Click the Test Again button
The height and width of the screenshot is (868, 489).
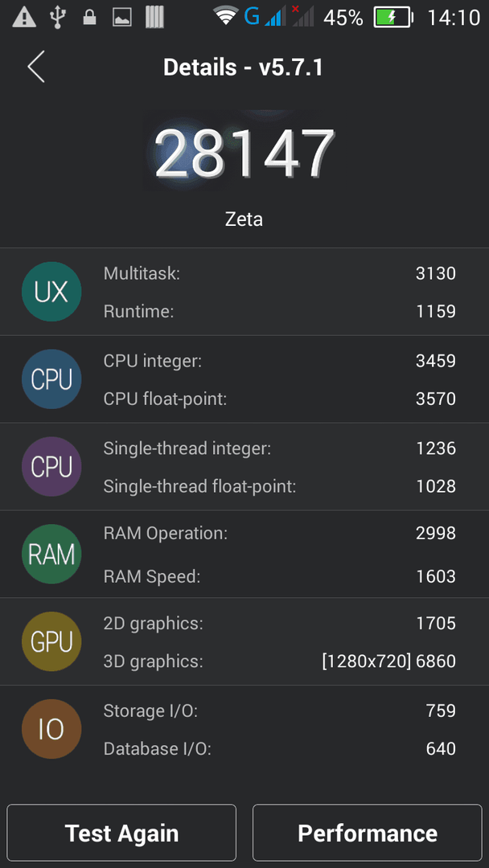(121, 833)
